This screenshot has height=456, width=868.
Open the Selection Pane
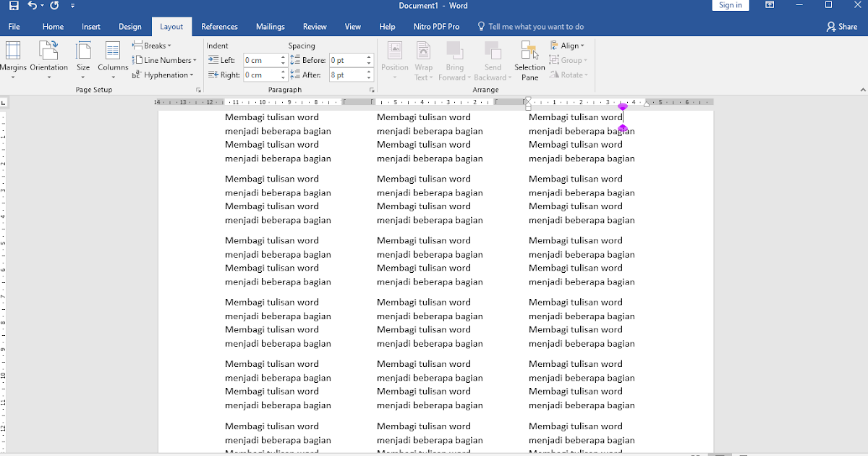click(529, 60)
